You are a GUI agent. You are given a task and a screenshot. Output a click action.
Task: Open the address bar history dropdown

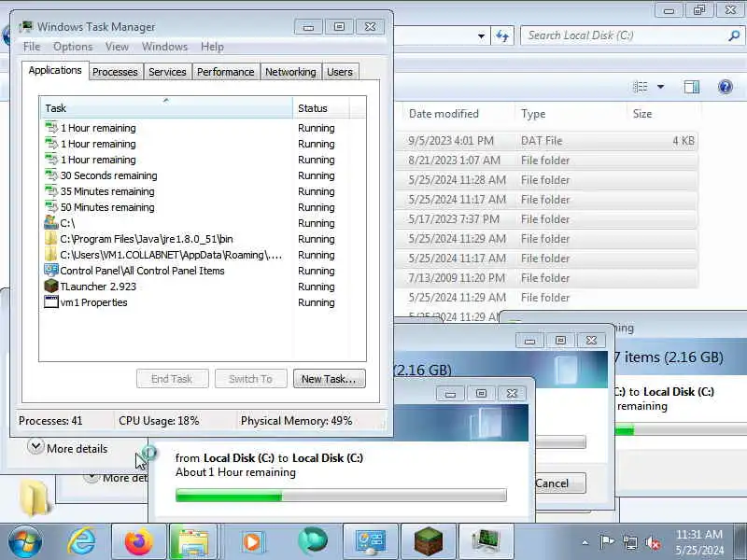coord(481,36)
